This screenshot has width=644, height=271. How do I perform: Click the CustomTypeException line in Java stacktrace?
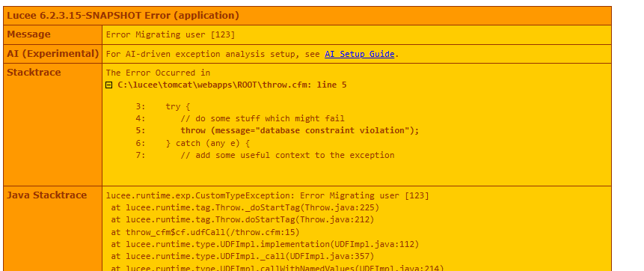(267, 195)
